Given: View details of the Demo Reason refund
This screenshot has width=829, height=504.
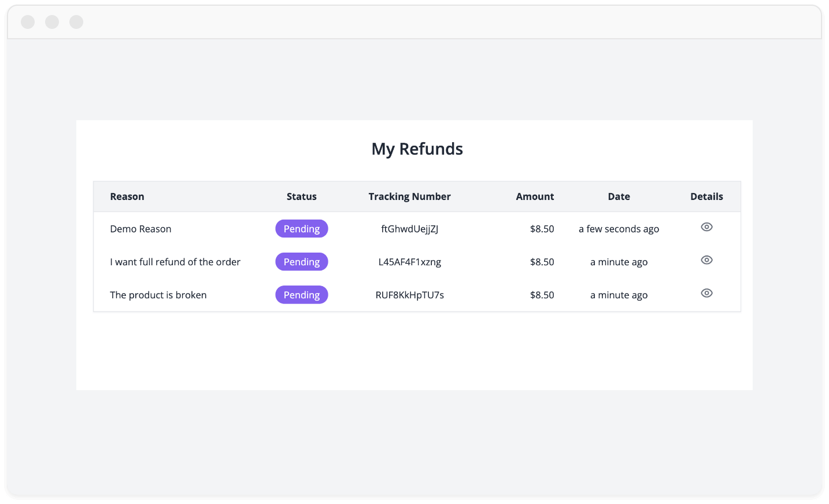Looking at the screenshot, I should tap(706, 227).
